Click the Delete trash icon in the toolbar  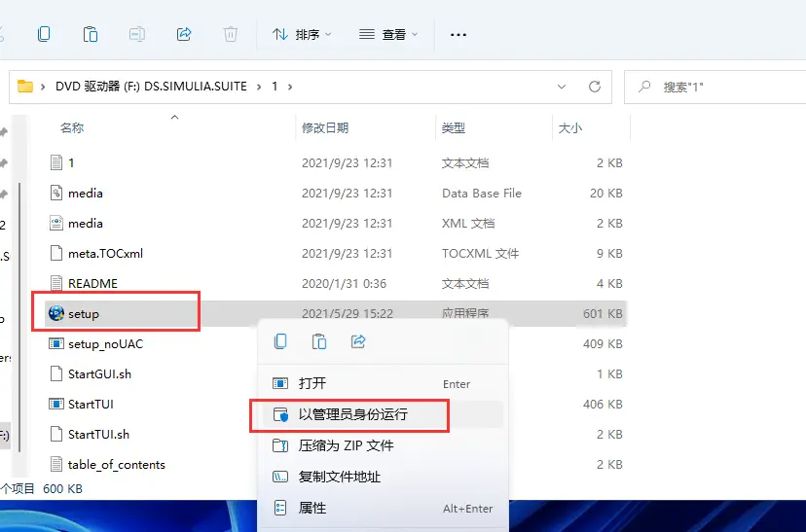[x=231, y=34]
